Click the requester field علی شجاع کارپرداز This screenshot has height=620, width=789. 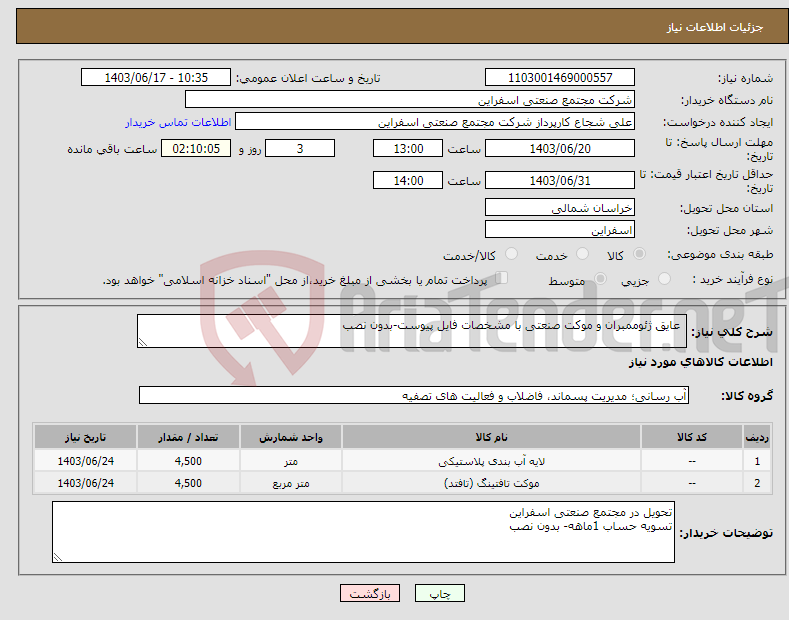(x=435, y=122)
